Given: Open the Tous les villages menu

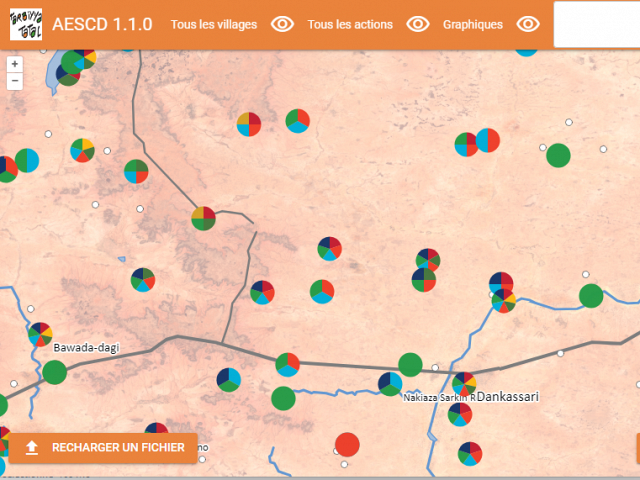Looking at the screenshot, I should point(213,24).
